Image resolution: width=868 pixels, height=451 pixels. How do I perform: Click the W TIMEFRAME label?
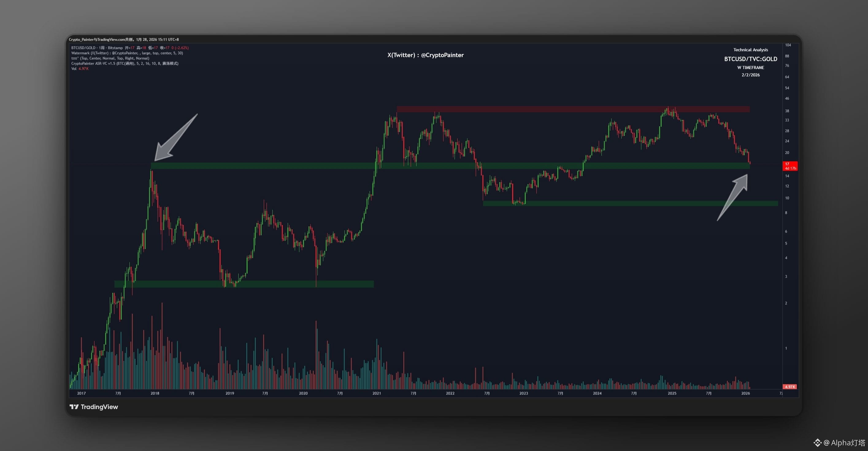(751, 68)
